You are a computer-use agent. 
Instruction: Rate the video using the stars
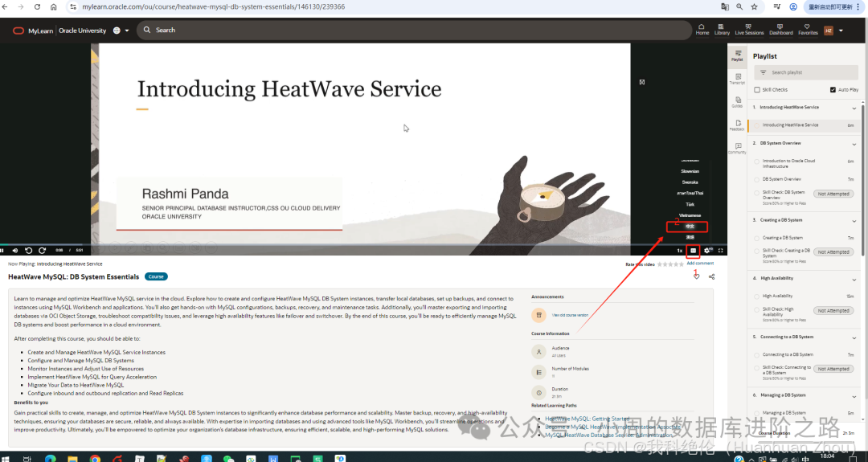point(670,264)
